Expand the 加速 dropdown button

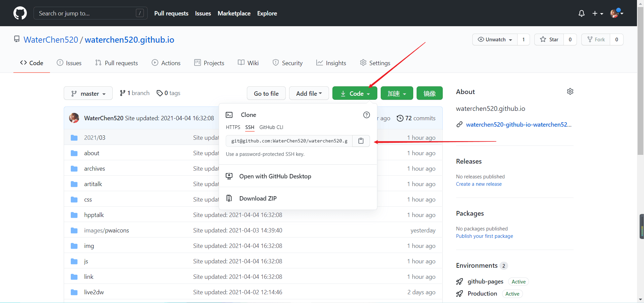(397, 93)
